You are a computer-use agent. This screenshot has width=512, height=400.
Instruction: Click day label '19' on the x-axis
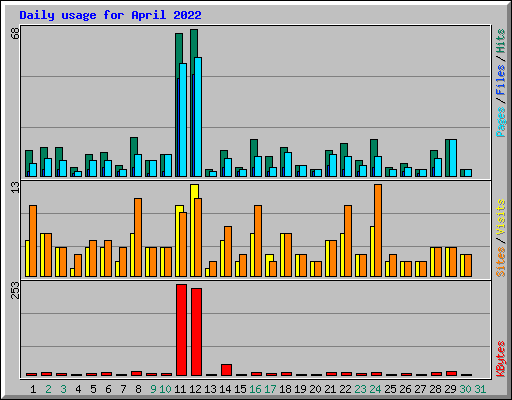click(300, 389)
